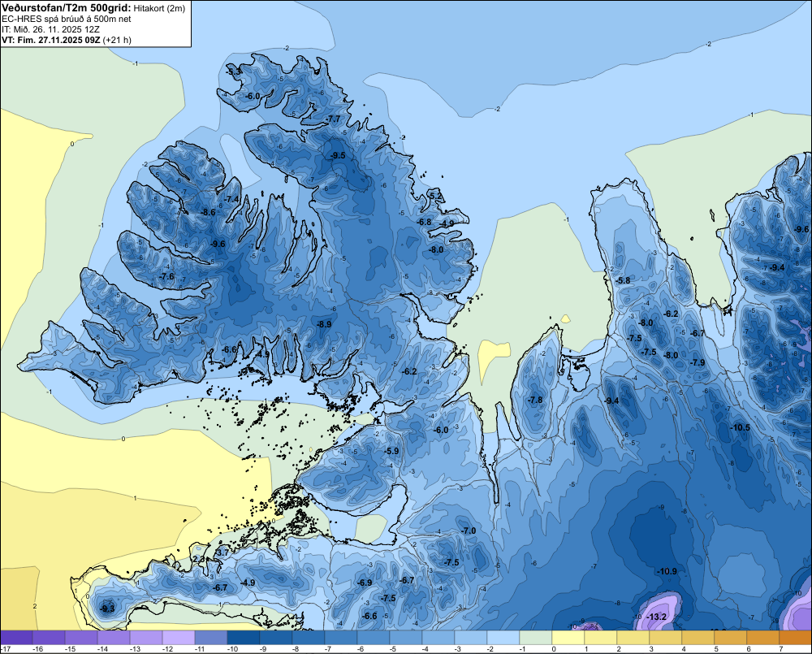Click the "IT: Mið. 26. 11. 2025 12Z" line
This screenshot has width=812, height=654.
(50, 29)
